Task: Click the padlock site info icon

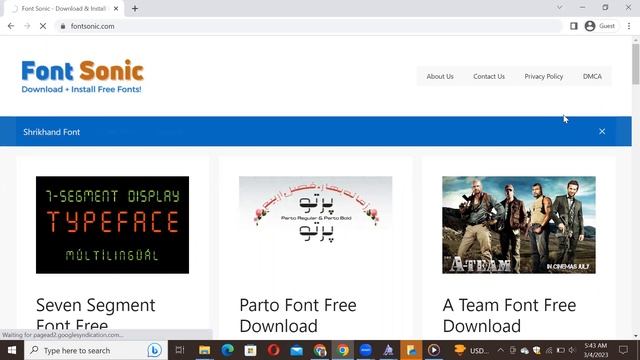Action: [62, 26]
